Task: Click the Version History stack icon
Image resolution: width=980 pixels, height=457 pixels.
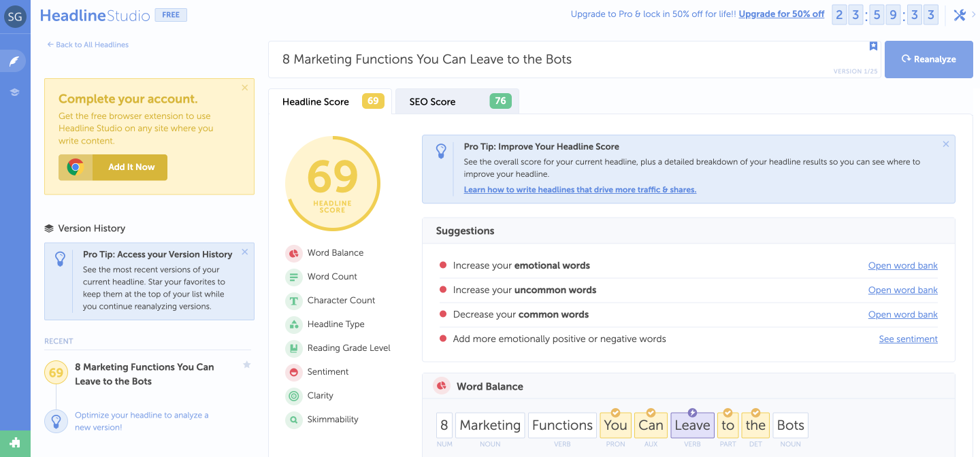Action: click(x=49, y=228)
